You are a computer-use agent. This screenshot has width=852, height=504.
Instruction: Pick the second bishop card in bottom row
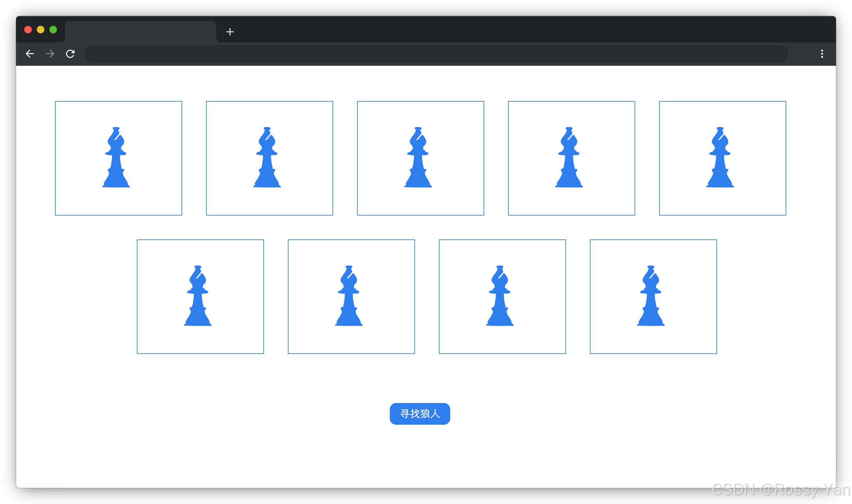point(351,296)
